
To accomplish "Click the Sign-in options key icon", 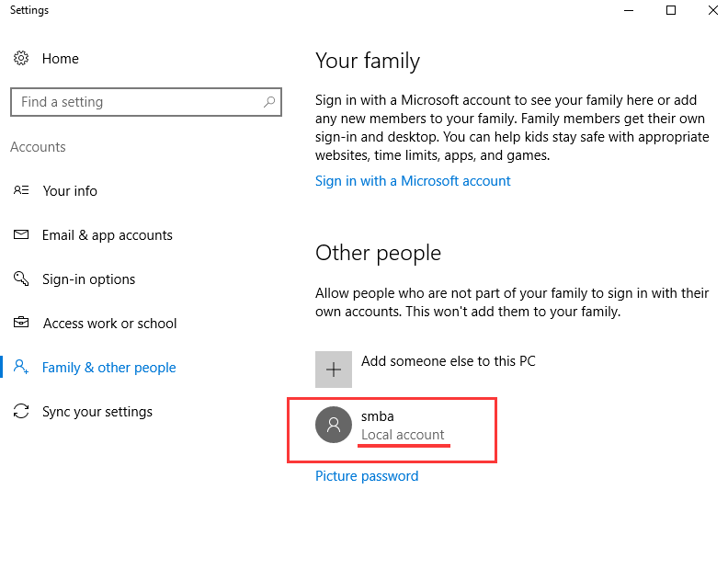I will (21, 279).
